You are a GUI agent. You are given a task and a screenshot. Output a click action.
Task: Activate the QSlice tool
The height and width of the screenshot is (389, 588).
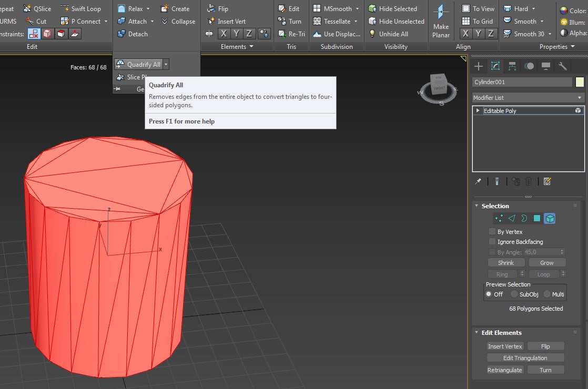[37, 8]
